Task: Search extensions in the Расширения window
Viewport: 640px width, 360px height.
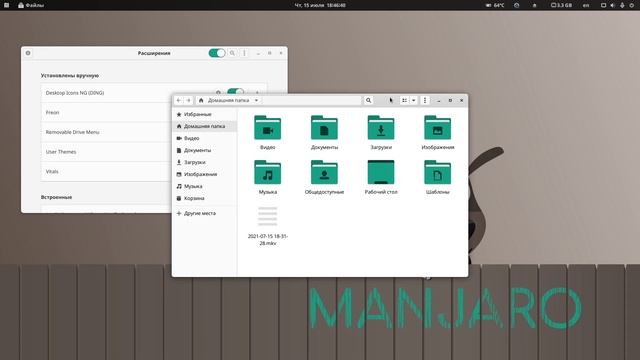Action: (232, 53)
